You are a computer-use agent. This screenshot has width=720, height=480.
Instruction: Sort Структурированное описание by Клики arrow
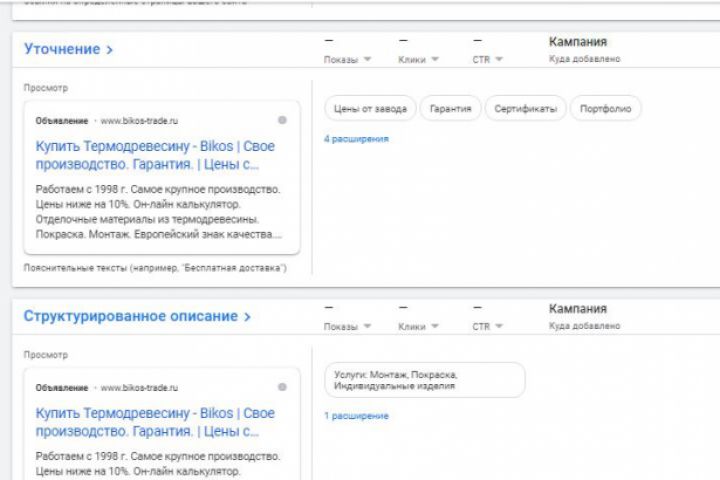pyautogui.click(x=434, y=327)
